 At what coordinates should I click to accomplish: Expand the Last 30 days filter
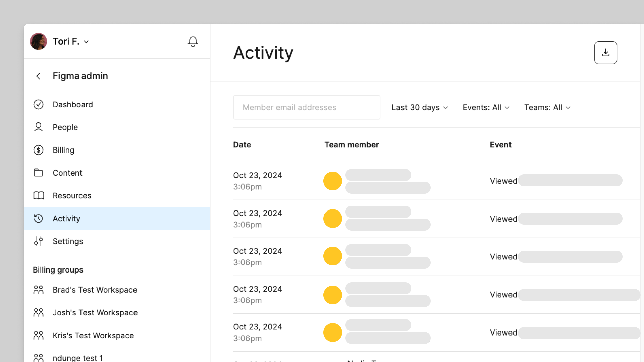point(420,108)
